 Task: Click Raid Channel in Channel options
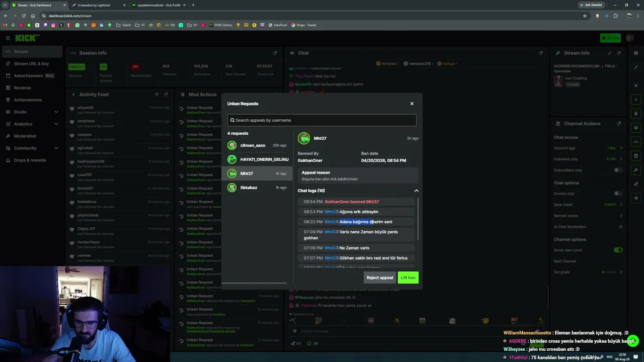point(565,261)
